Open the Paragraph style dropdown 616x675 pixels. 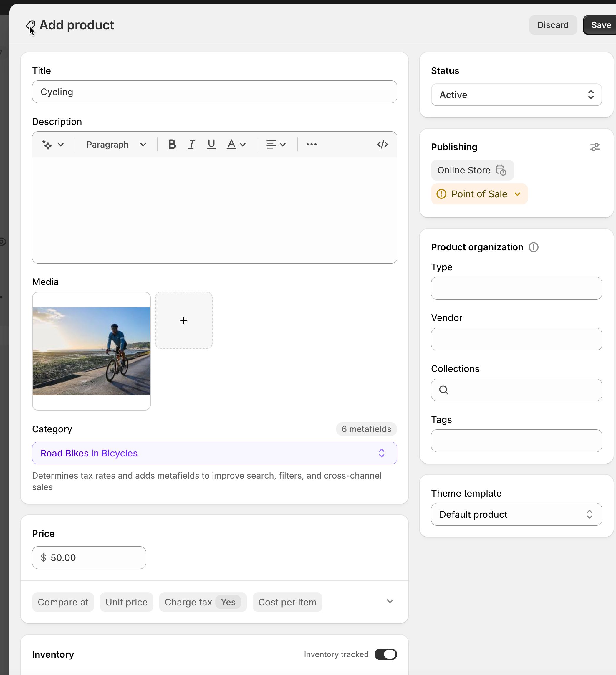[116, 144]
